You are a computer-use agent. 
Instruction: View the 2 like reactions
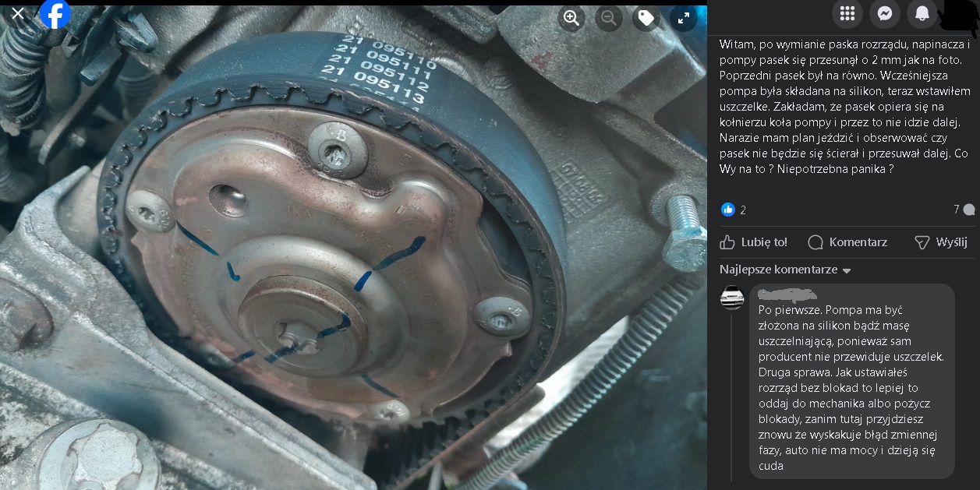click(734, 210)
